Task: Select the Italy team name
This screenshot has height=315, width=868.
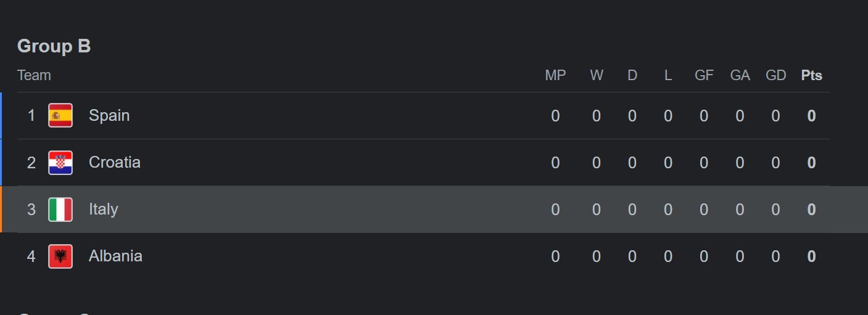Action: pos(104,210)
